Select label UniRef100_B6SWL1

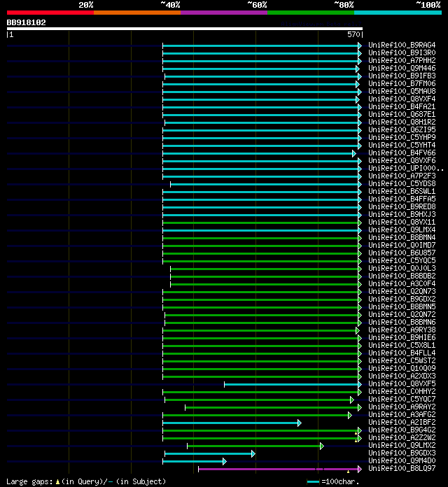pos(402,191)
